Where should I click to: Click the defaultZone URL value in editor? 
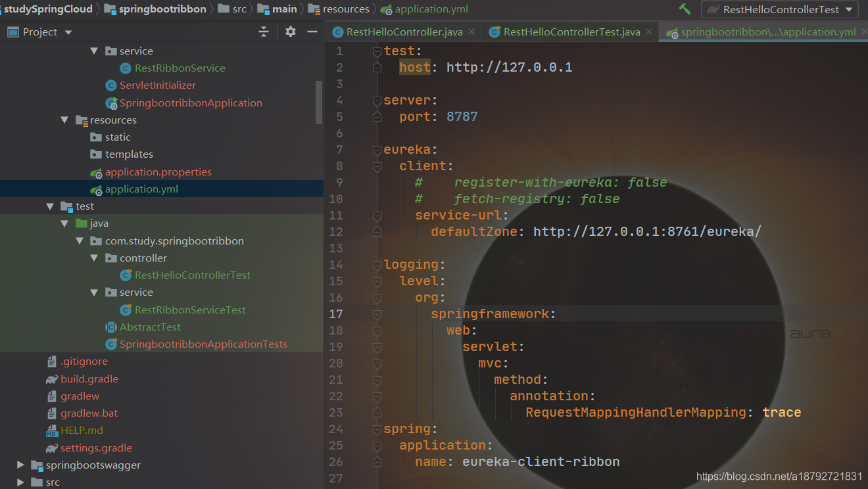[647, 231]
